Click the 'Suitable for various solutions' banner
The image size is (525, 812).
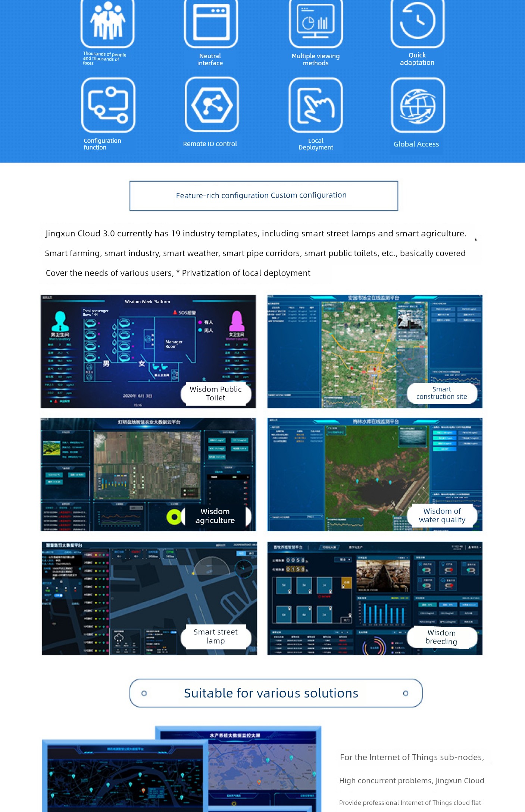pos(276,693)
